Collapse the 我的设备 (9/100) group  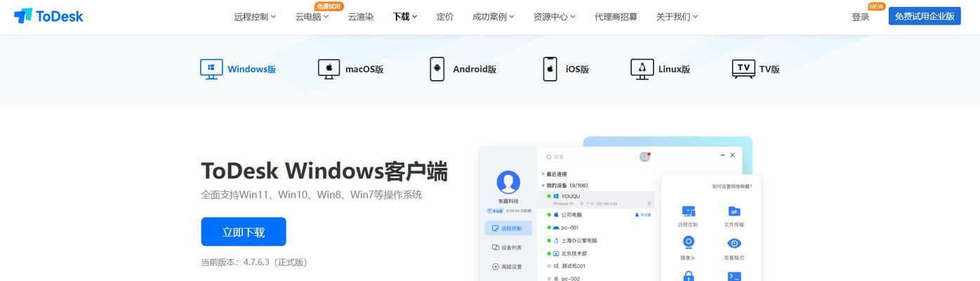tap(564, 185)
